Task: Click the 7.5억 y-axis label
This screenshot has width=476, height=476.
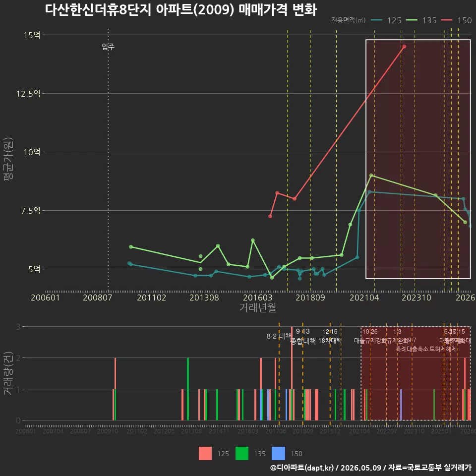Action: (30, 211)
